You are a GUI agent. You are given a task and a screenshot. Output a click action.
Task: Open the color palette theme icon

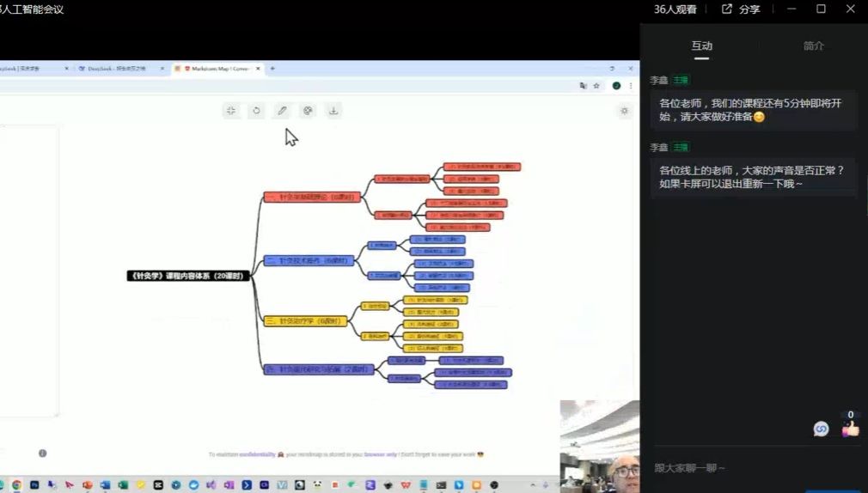(x=308, y=111)
